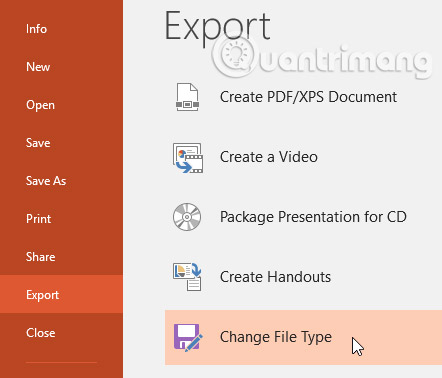This screenshot has width=442, height=378.
Task: Choose Create PDF/XPS Document label
Action: point(308,97)
